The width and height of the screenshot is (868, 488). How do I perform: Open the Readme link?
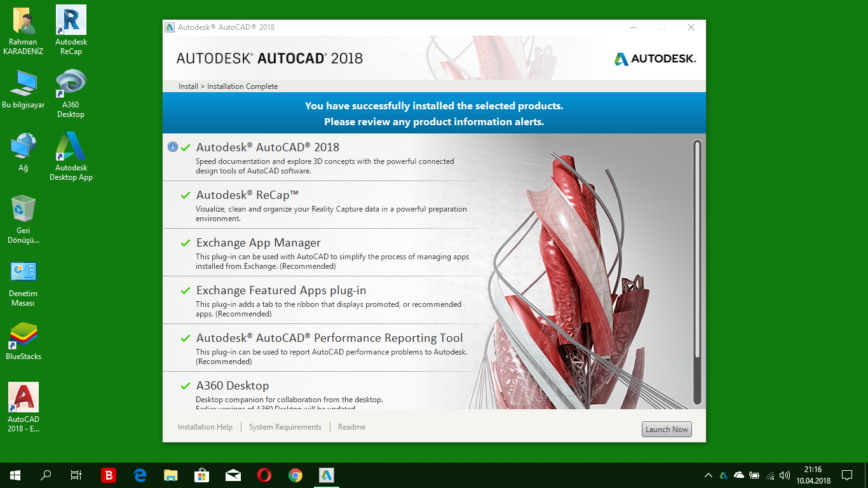351,427
